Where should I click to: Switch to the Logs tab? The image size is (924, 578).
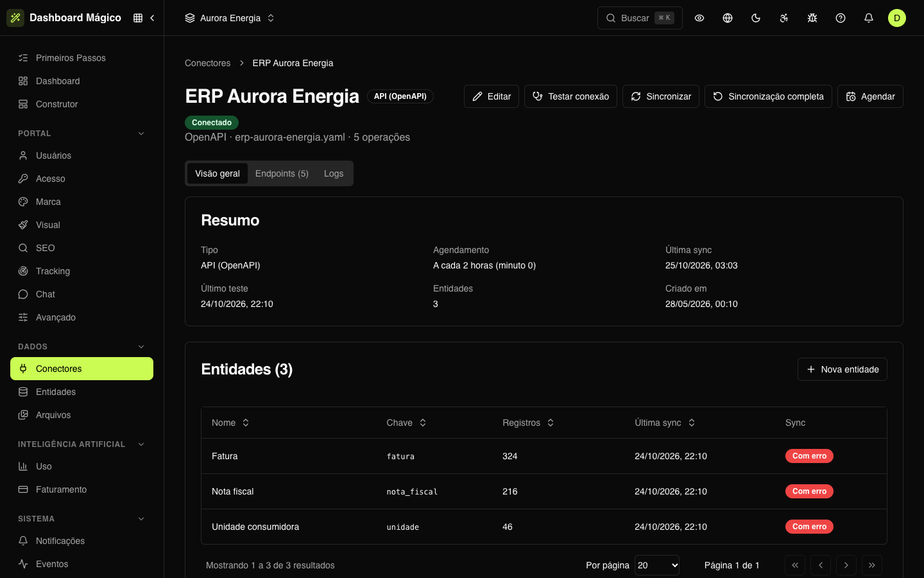[334, 173]
